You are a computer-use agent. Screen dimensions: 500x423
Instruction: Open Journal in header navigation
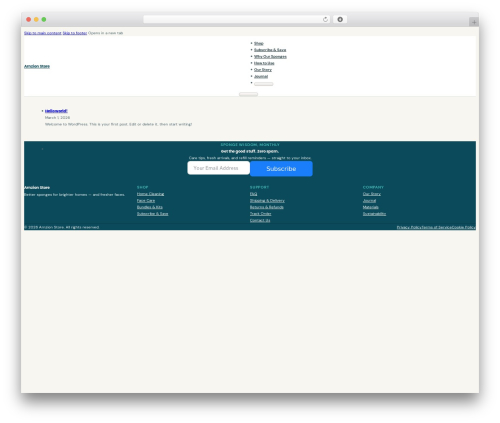point(261,77)
